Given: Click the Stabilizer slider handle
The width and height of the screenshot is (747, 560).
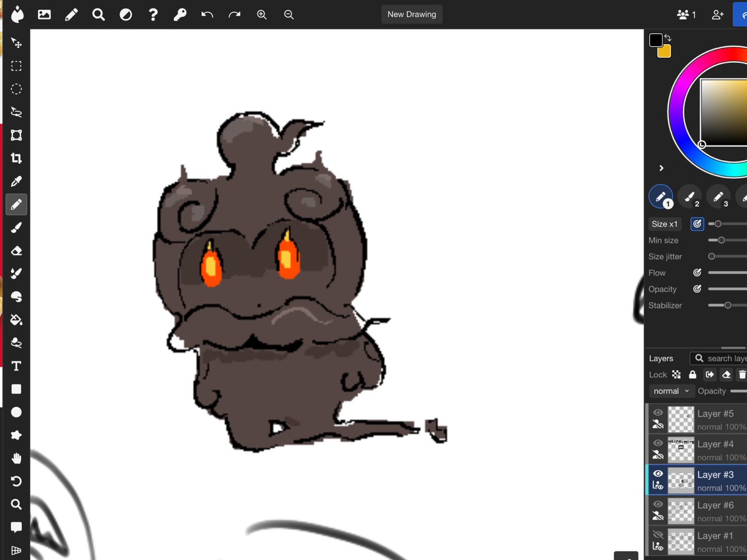Looking at the screenshot, I should (728, 305).
